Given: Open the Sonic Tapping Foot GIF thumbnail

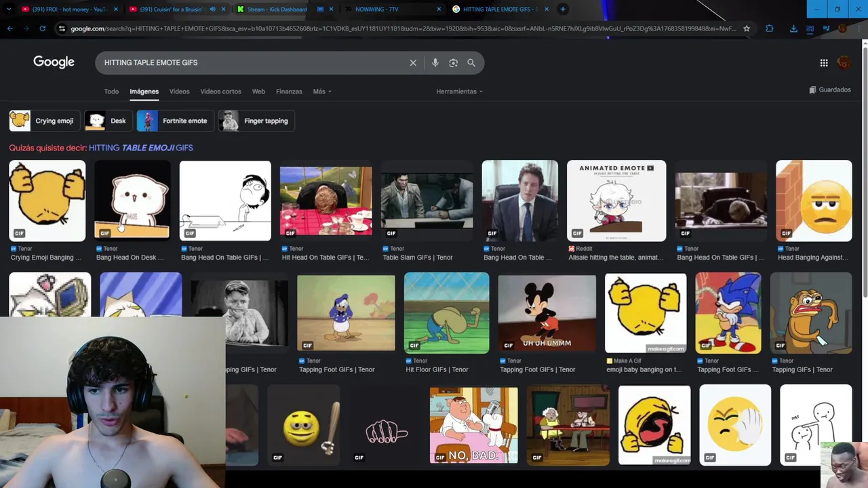Looking at the screenshot, I should 728,313.
